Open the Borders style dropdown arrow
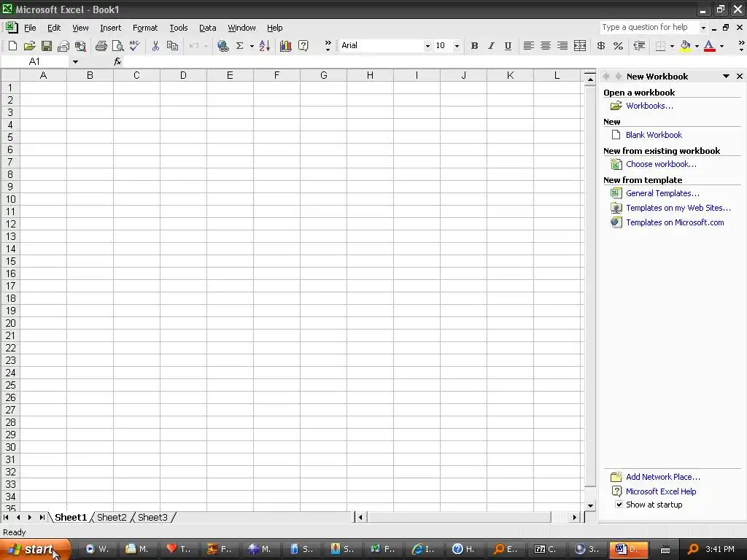The image size is (747, 560). click(672, 46)
